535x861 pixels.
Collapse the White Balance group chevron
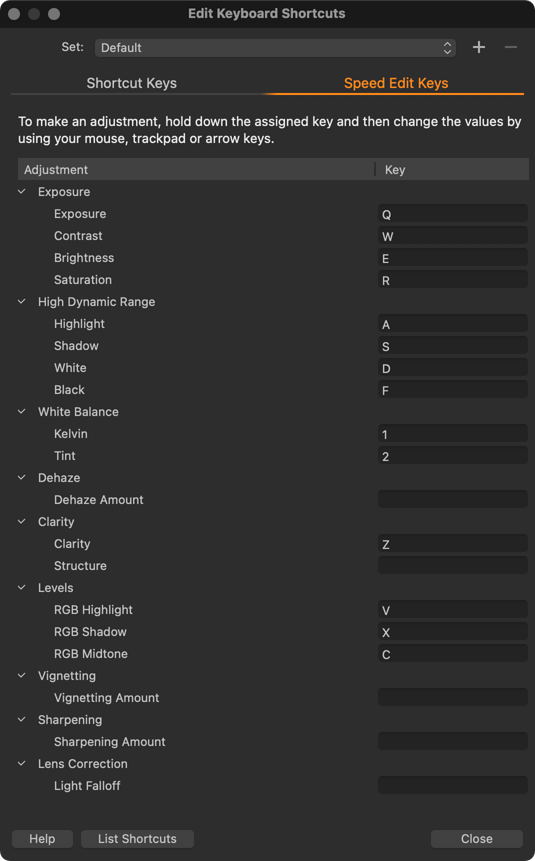point(22,411)
